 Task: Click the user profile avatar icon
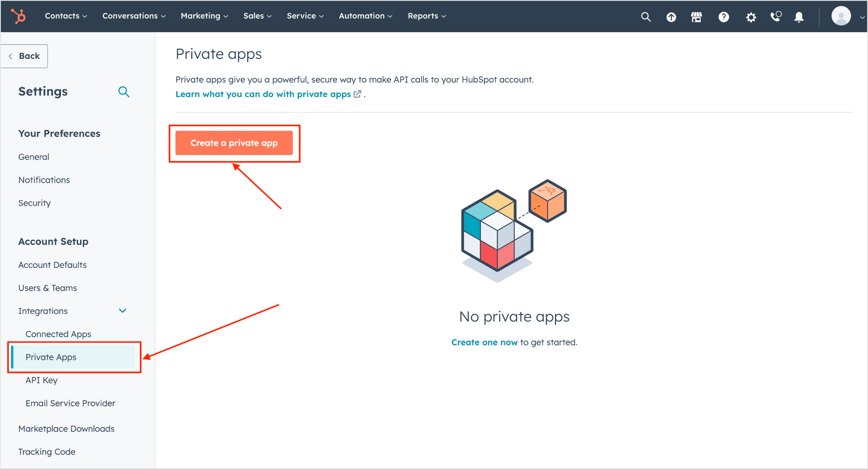[841, 16]
